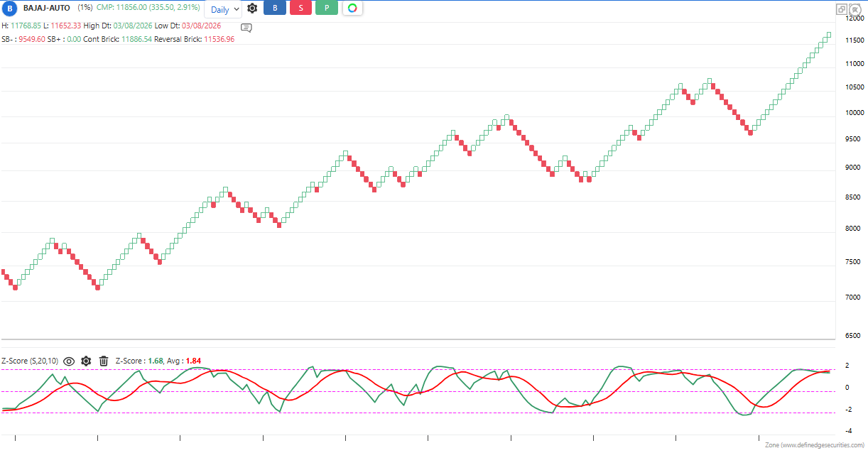
Task: Click the 9000 price axis label
Action: [x=854, y=168]
